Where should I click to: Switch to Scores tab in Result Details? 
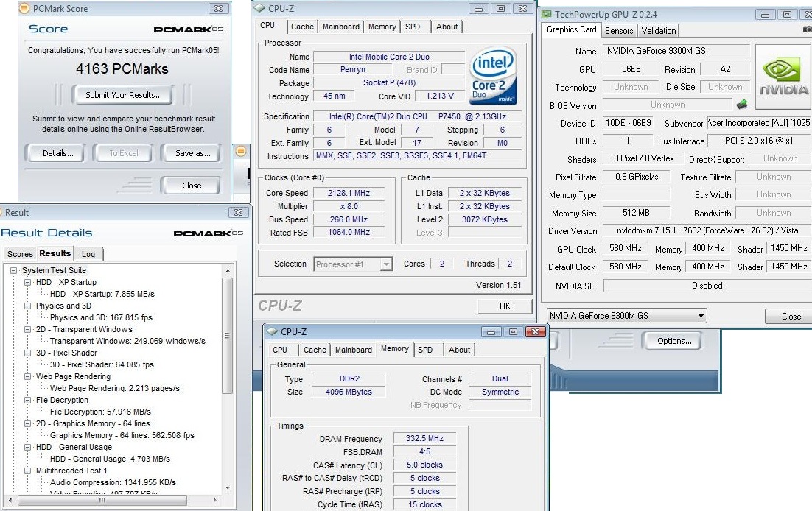coord(20,254)
